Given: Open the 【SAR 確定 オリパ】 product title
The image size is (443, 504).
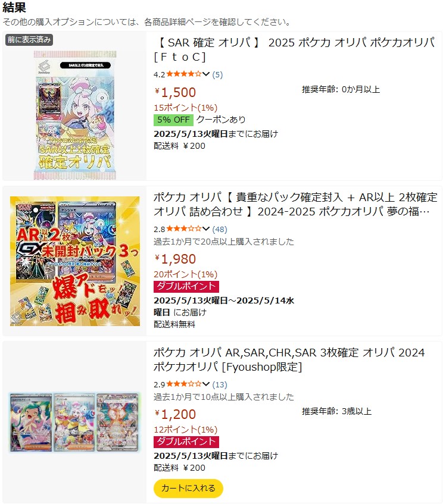Looking at the screenshot, I should (x=295, y=49).
